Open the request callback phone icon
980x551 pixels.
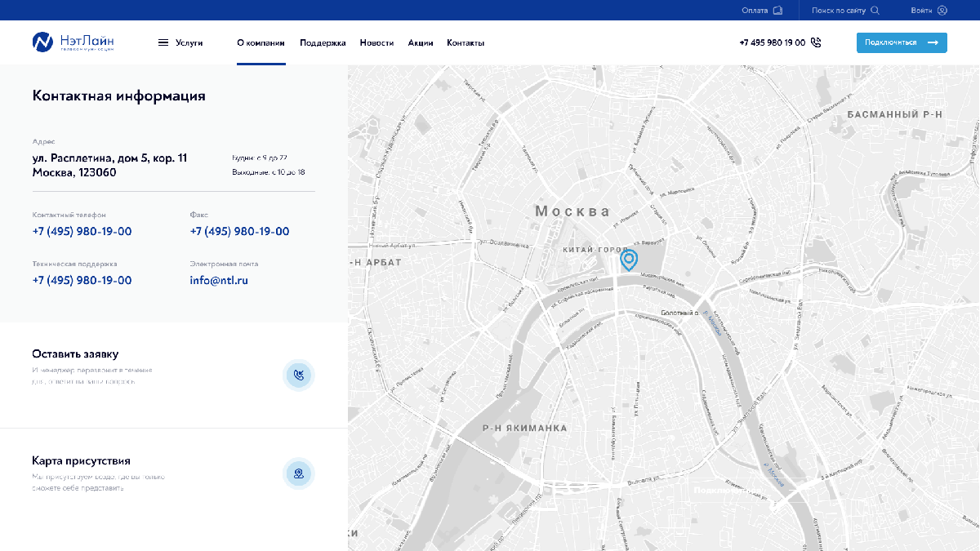(x=299, y=375)
